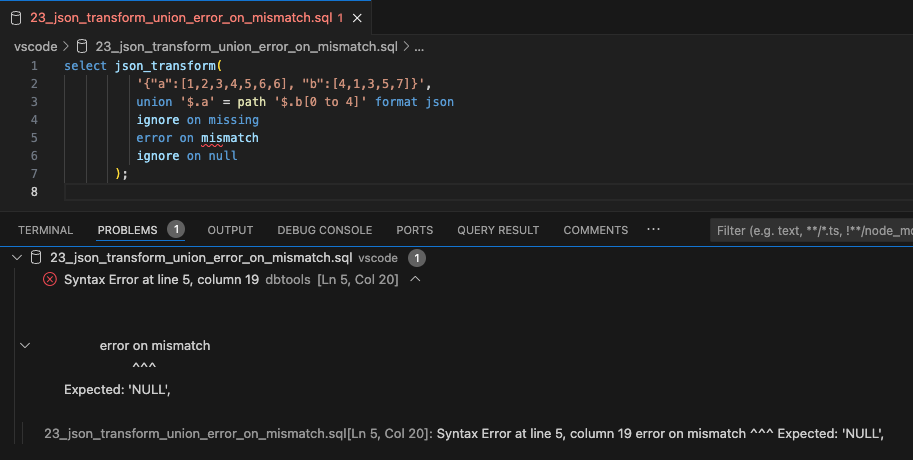The width and height of the screenshot is (913, 460).
Task: Select the Syntax Error at line 5 entry
Action: [x=162, y=279]
